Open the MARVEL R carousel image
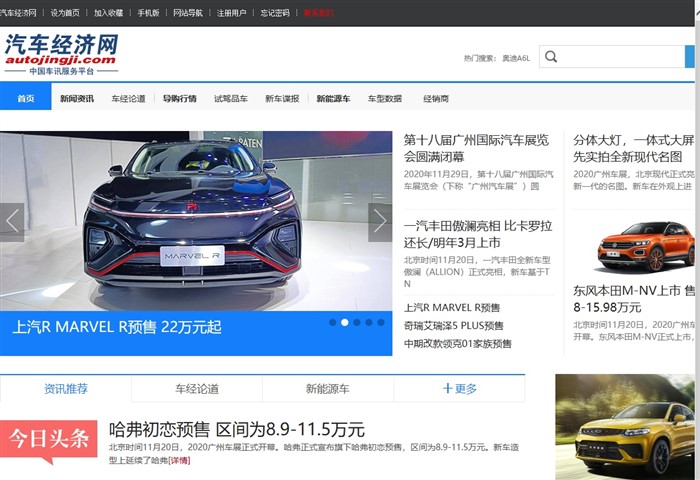700x480 pixels. tap(196, 221)
